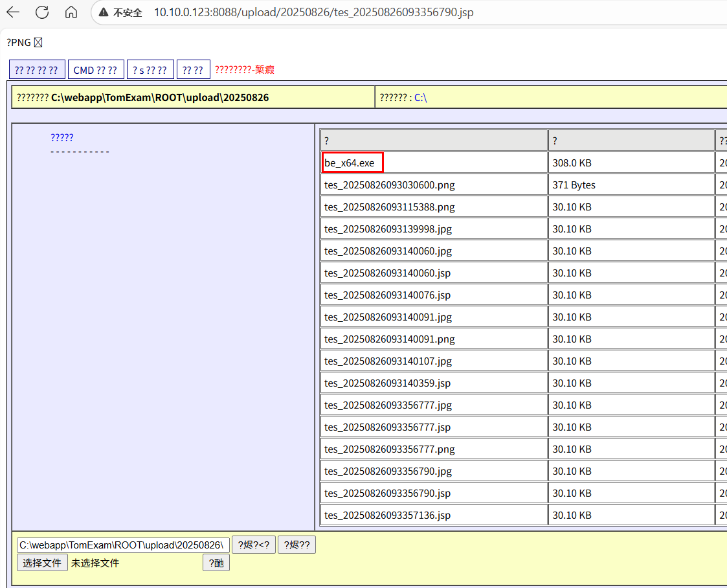Image resolution: width=727 pixels, height=588 pixels.
Task: Click the be_x64.exe file entry
Action: click(350, 163)
